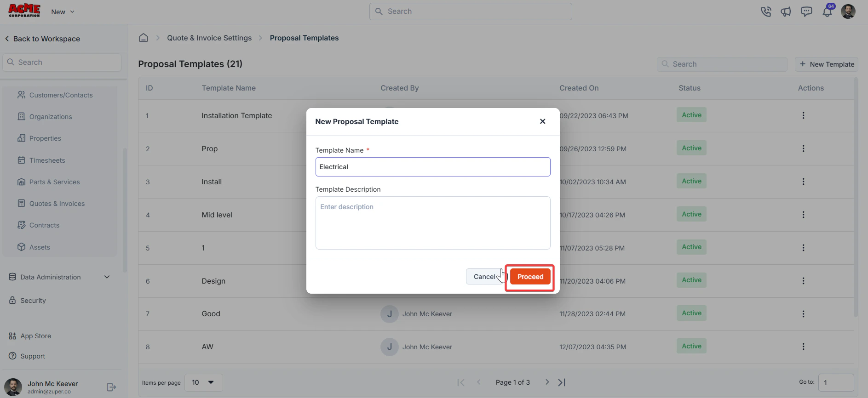
Task: Open the user profile avatar in header
Action: [848, 11]
